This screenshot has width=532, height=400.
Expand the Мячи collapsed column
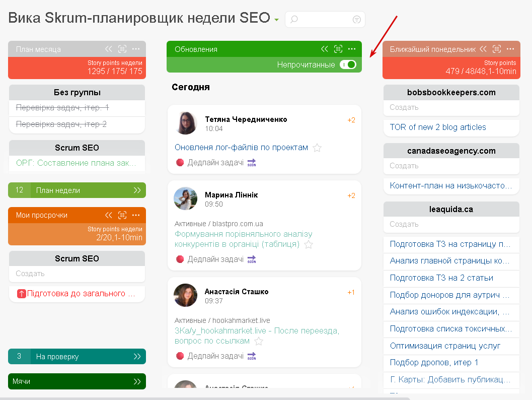(137, 381)
